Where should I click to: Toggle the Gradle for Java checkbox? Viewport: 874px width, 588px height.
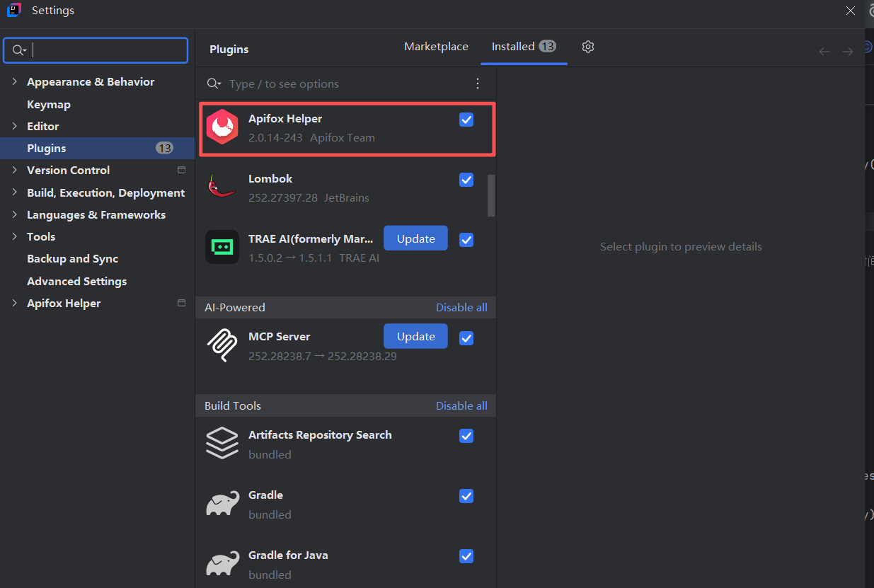[x=466, y=556]
